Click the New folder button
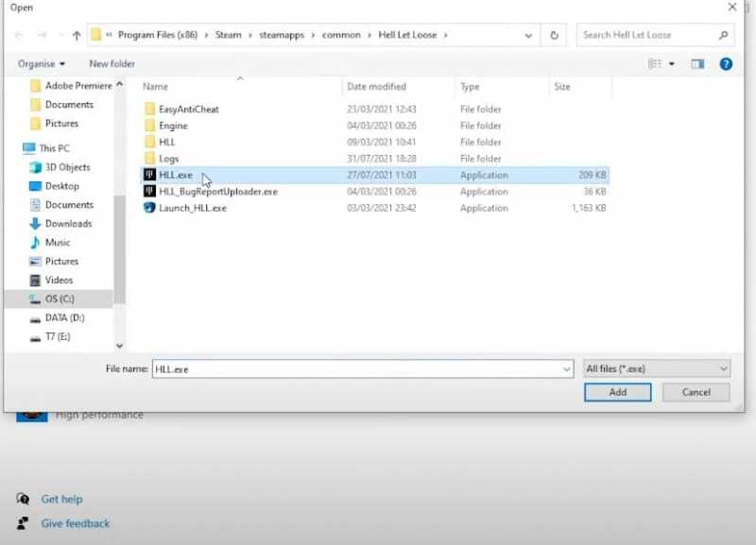 (112, 63)
